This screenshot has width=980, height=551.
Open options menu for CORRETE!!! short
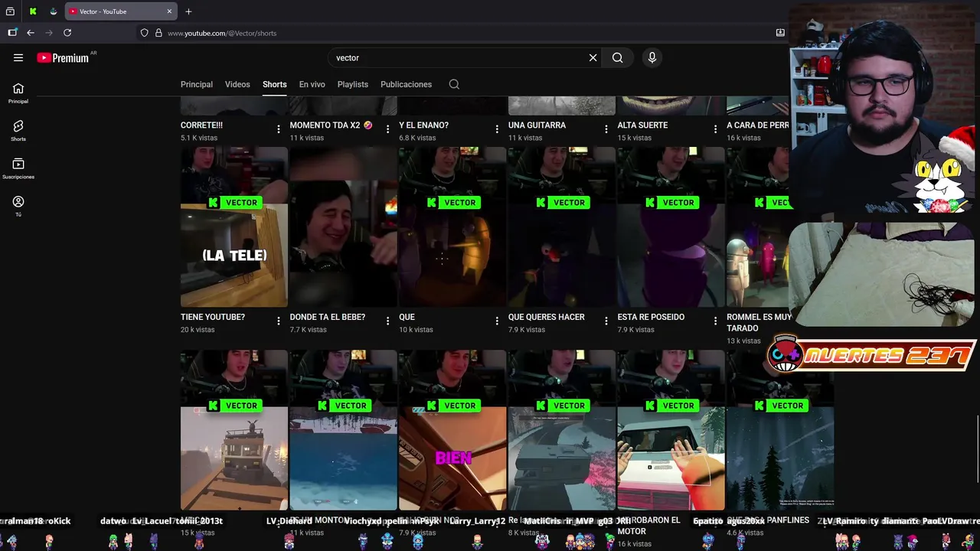279,129
